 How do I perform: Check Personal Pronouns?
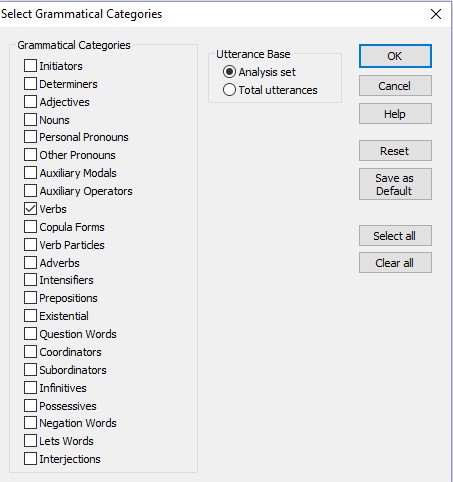click(x=30, y=137)
